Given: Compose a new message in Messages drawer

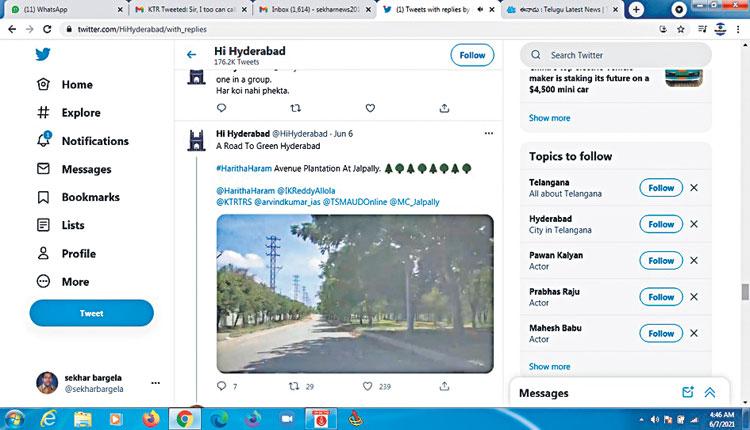Looking at the screenshot, I should coord(688,393).
